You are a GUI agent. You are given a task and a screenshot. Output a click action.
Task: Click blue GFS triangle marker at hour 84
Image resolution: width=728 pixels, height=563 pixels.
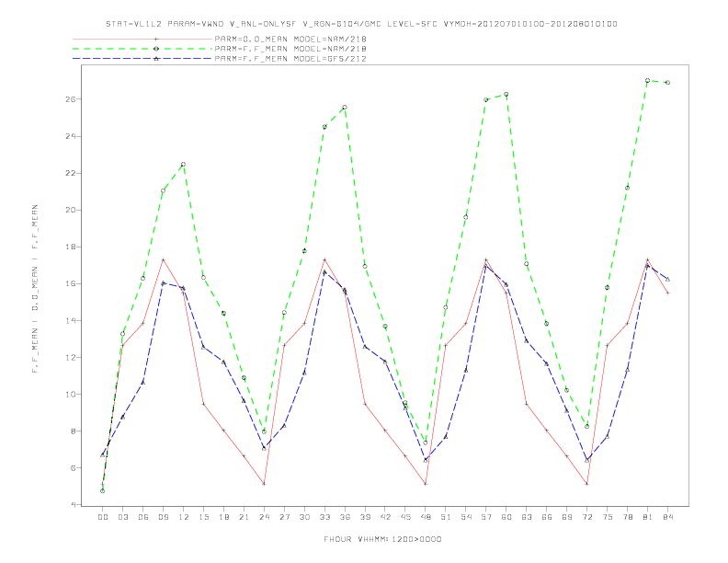coord(667,279)
